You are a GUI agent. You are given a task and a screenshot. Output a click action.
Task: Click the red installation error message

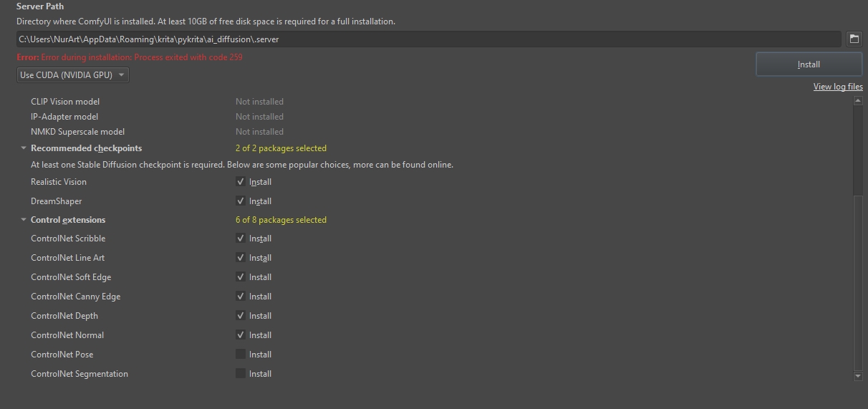[x=130, y=57]
